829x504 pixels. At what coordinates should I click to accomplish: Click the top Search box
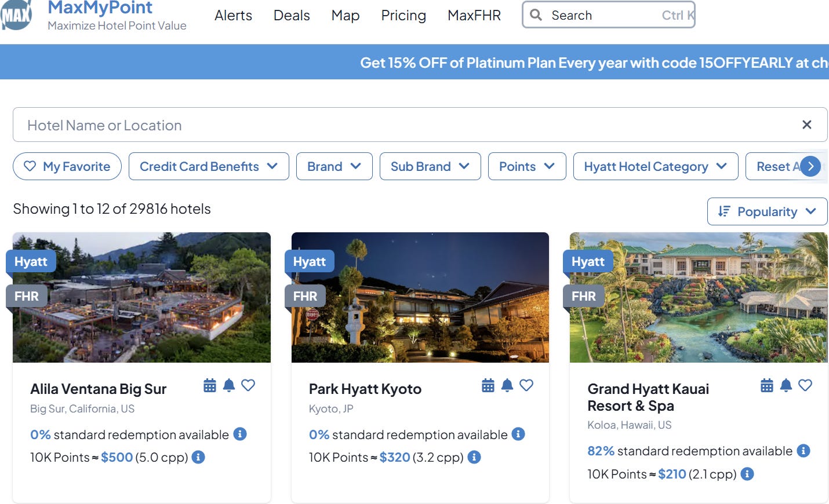pyautogui.click(x=609, y=15)
